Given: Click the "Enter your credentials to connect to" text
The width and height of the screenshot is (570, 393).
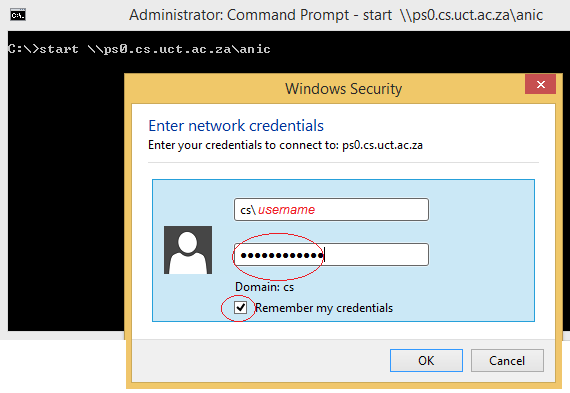Looking at the screenshot, I should pos(243,145).
